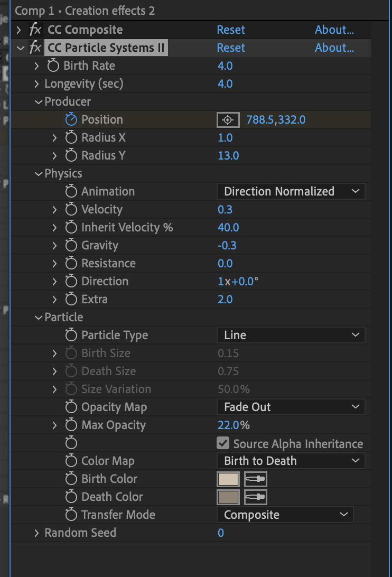Toggle the Birth Rate stopwatch
Screen dimensions: 392x577
[x=53, y=66]
